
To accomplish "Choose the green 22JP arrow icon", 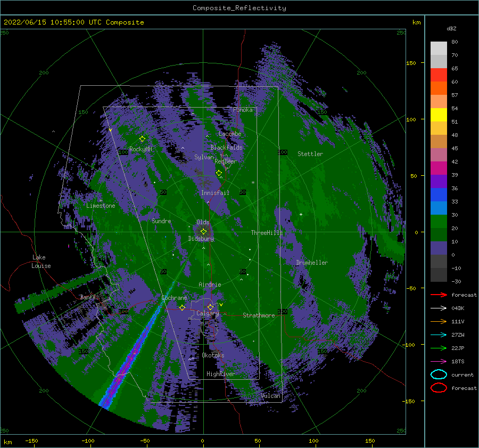I will pos(439,348).
